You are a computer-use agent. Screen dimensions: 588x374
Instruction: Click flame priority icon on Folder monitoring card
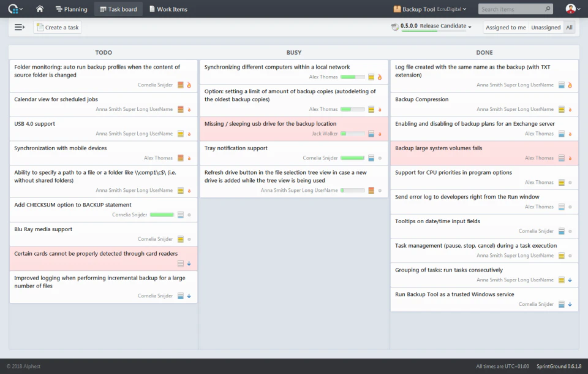coord(189,85)
